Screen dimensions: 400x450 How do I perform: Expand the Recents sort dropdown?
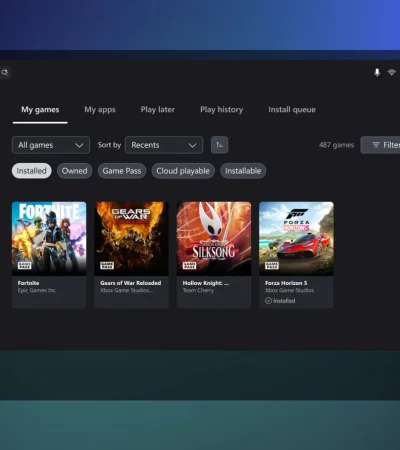pyautogui.click(x=164, y=145)
